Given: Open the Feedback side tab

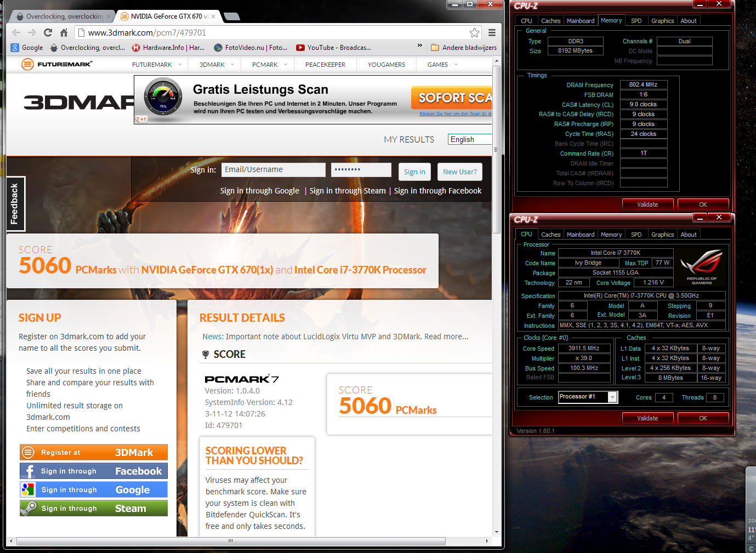Looking at the screenshot, I should point(15,204).
